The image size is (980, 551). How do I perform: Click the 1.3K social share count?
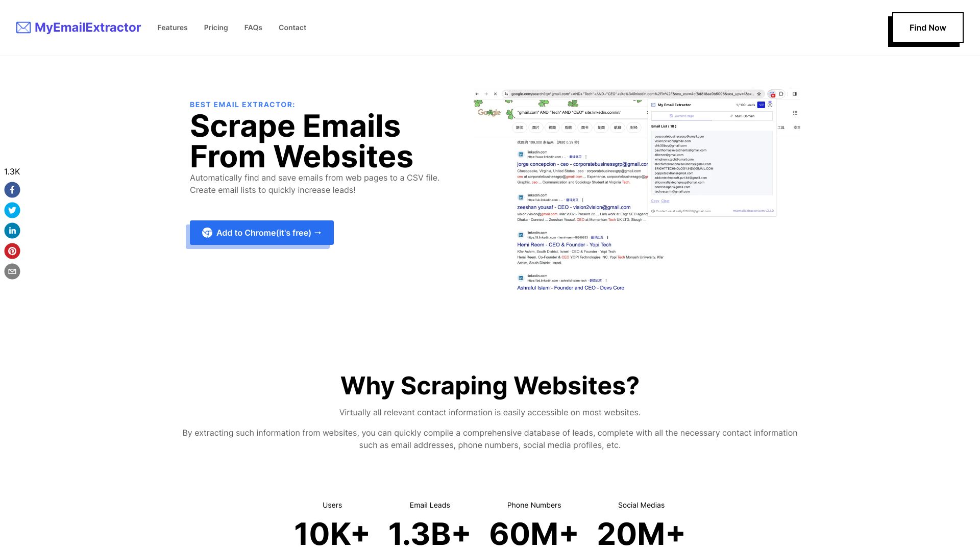click(x=12, y=171)
